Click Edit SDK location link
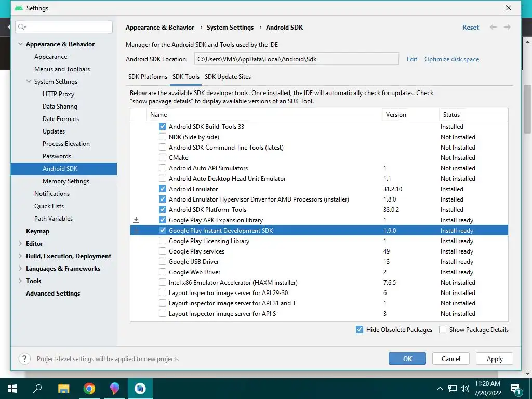The image size is (532, 399). (412, 59)
